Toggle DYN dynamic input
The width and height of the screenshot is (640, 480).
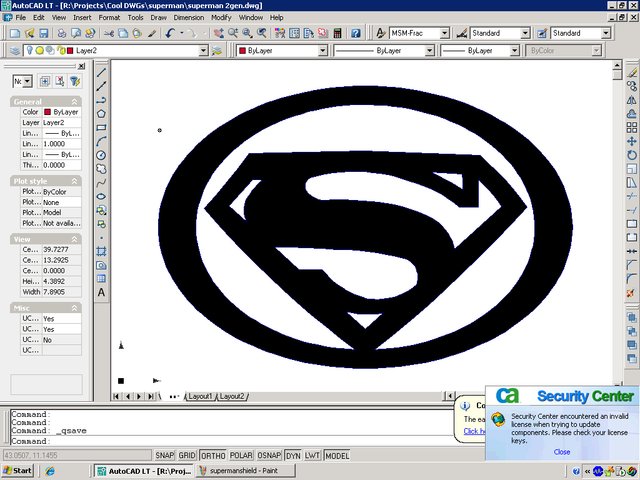pos(293,455)
